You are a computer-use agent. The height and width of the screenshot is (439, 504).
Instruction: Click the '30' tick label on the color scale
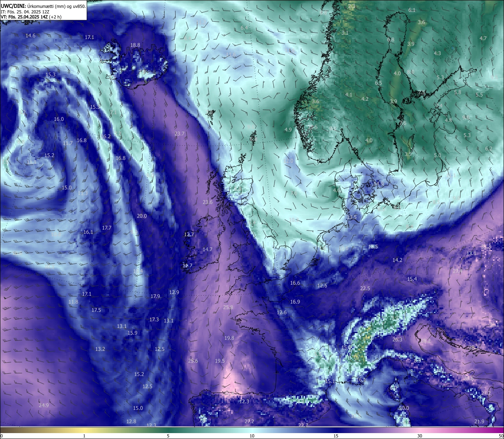point(420,436)
